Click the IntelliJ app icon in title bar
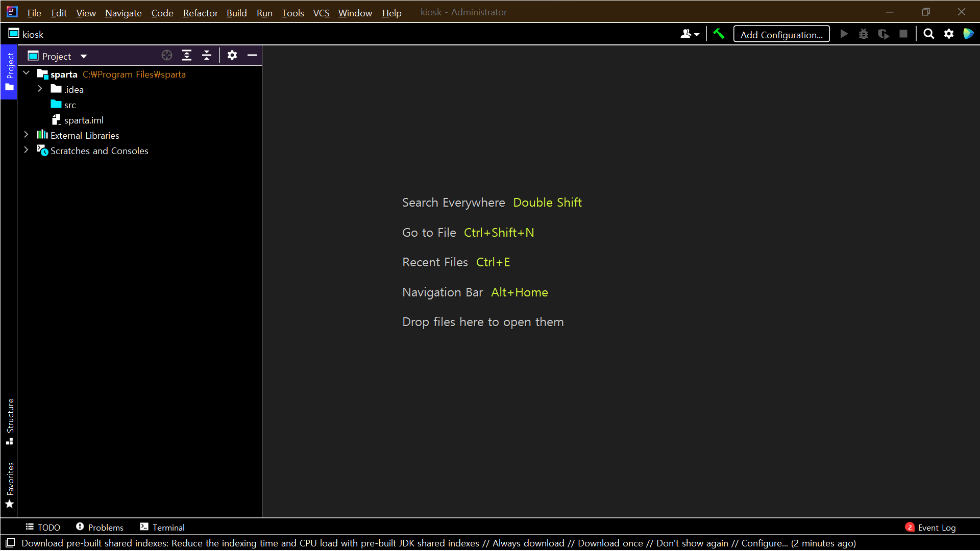The height and width of the screenshot is (551, 980). [x=12, y=12]
